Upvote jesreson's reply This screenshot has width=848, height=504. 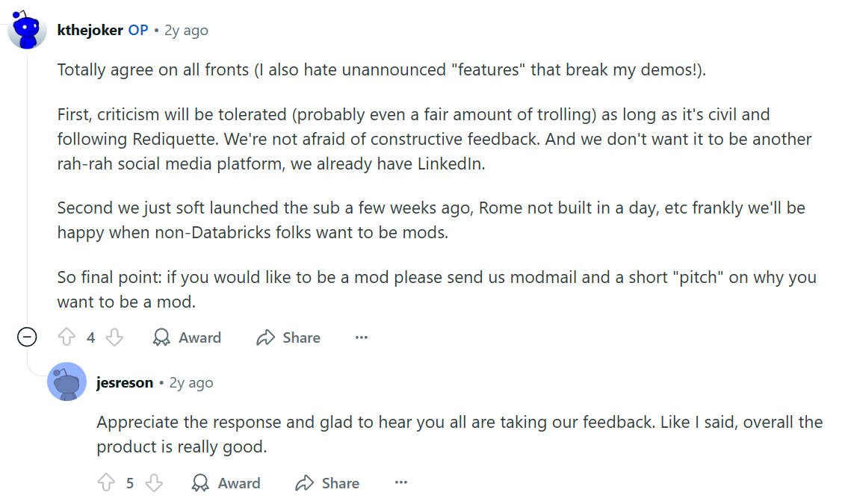click(x=106, y=482)
